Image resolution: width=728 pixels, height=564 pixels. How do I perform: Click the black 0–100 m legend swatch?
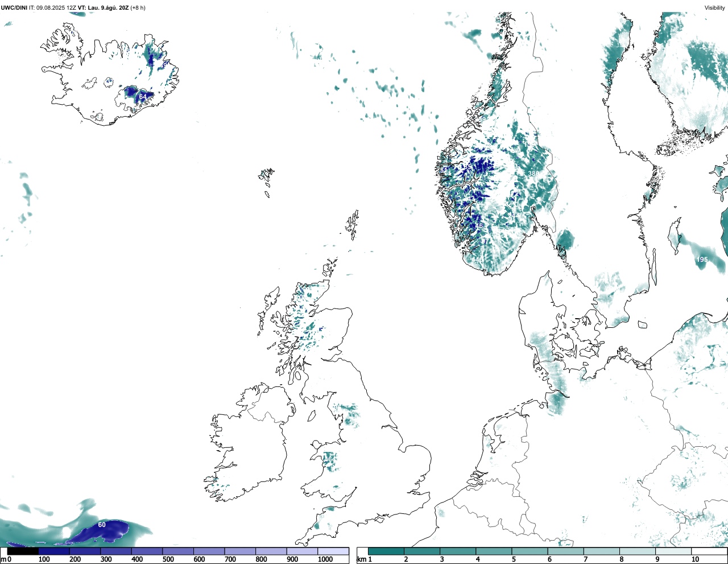click(23, 551)
